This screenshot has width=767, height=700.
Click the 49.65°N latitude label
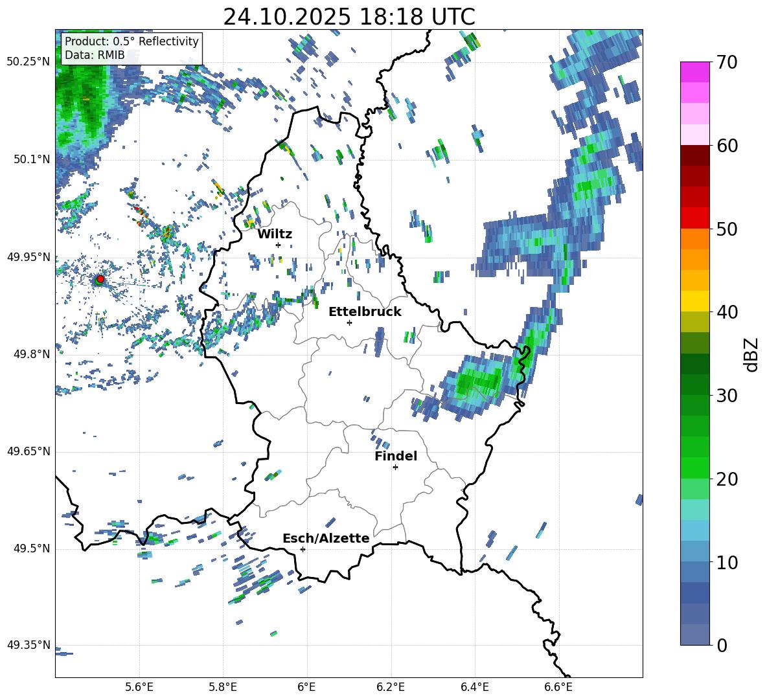click(29, 451)
